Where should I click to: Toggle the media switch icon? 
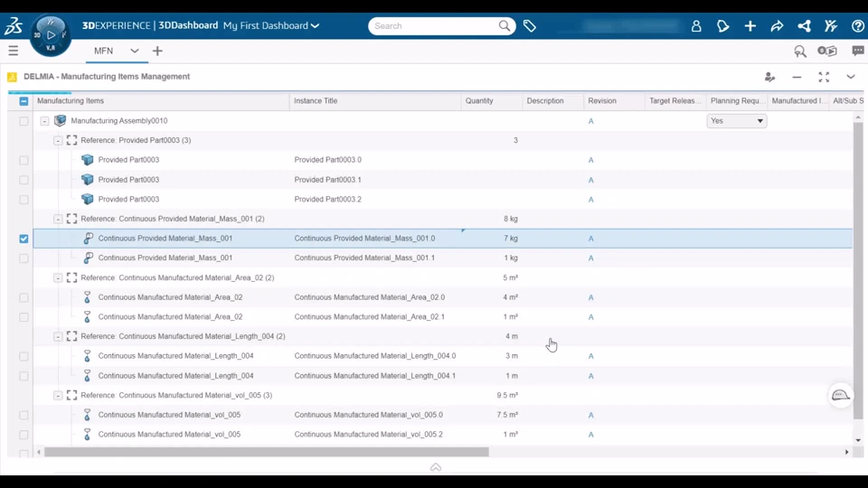click(827, 51)
